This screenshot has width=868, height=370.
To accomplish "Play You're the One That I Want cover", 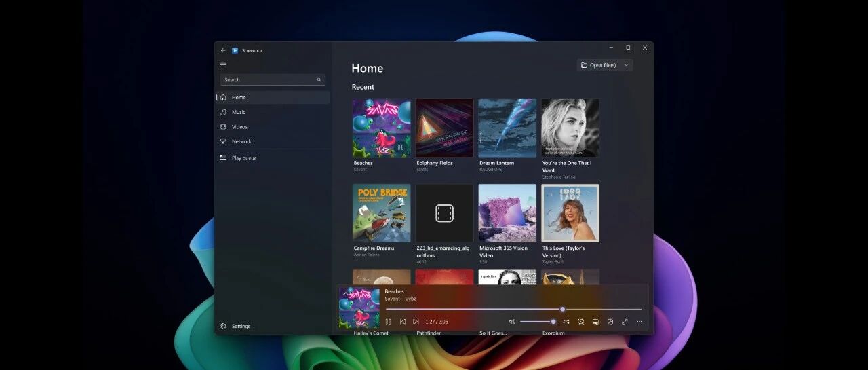I will (570, 128).
